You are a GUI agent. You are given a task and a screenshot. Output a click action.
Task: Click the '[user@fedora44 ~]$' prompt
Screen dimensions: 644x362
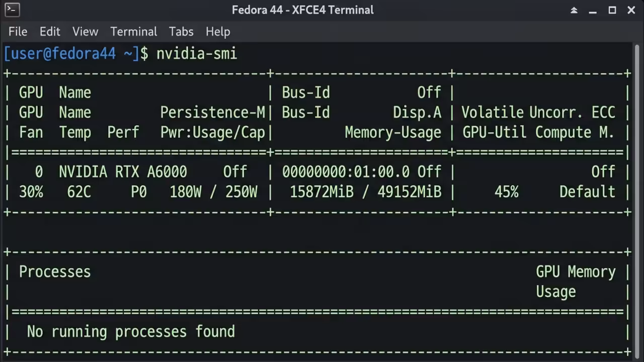pyautogui.click(x=76, y=53)
